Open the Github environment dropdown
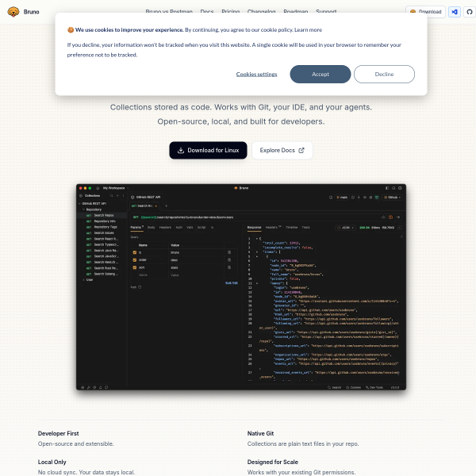The height and width of the screenshot is (476, 476). [392, 198]
